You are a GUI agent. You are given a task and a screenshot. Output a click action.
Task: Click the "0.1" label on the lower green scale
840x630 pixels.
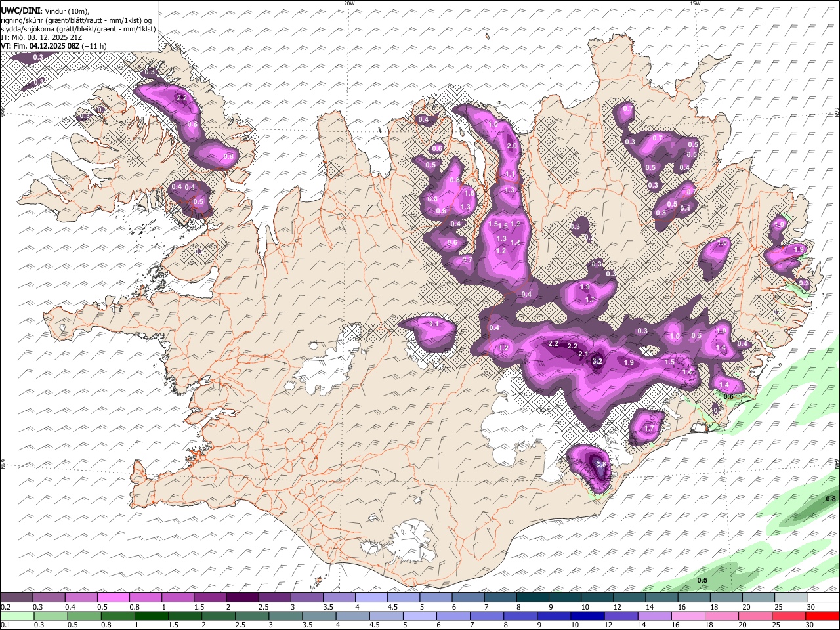click(5, 625)
